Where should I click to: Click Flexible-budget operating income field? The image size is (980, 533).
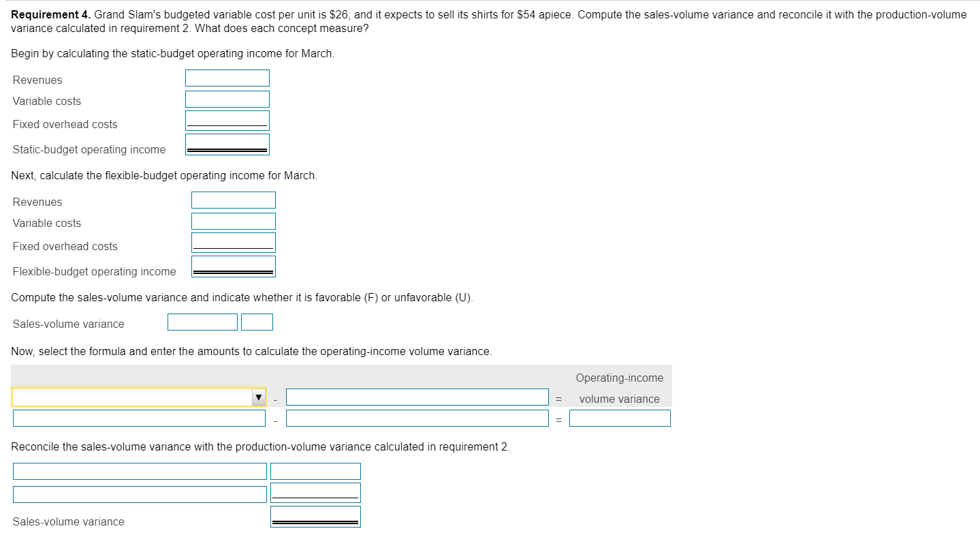(234, 266)
